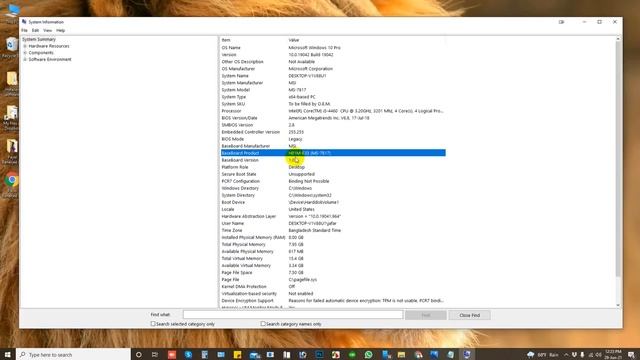Select the BaseBoard Manufacturer row
Viewport: 640px width, 360px height.
333,146
